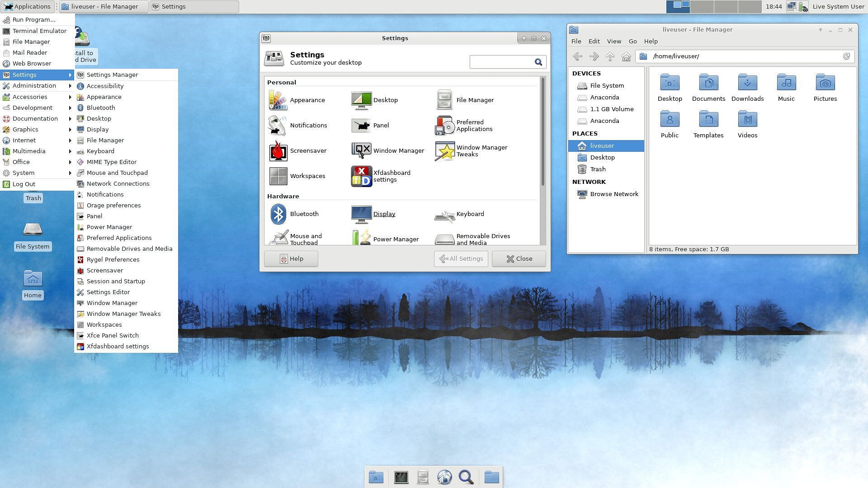Expand the Settings submenu arrow
Viewport: 868px width, 488px height.
70,75
